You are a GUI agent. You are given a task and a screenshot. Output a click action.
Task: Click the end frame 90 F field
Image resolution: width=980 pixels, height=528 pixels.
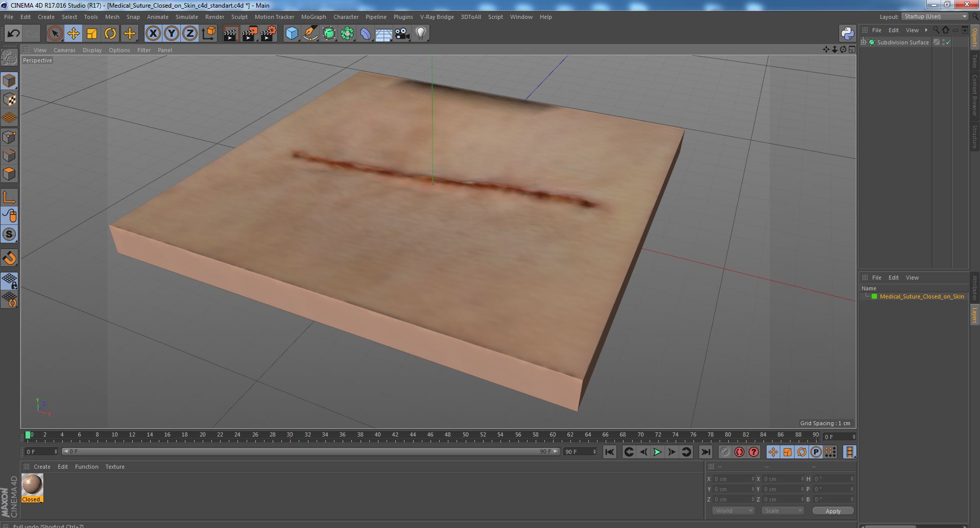pos(580,452)
